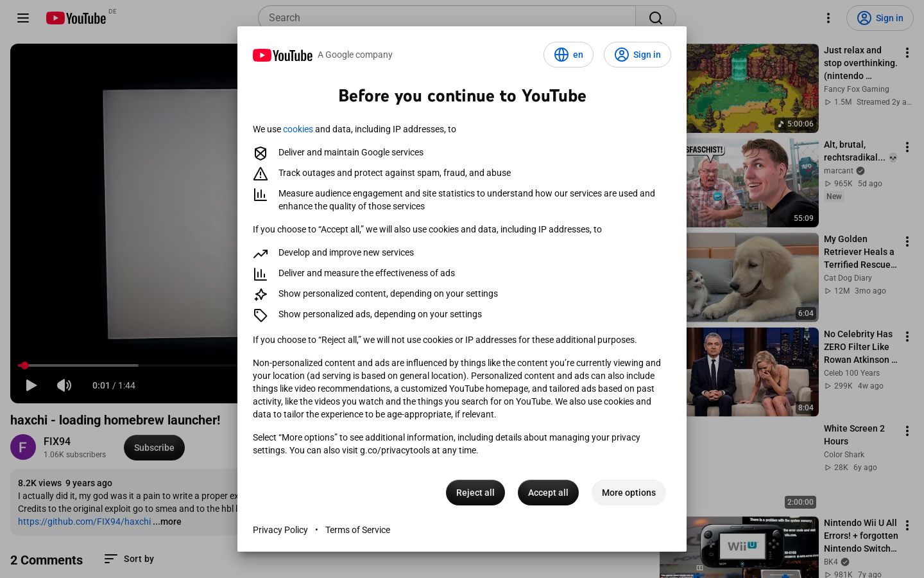Open options for Just relax and stop overthinking
This screenshot has width=924, height=578.
(907, 53)
